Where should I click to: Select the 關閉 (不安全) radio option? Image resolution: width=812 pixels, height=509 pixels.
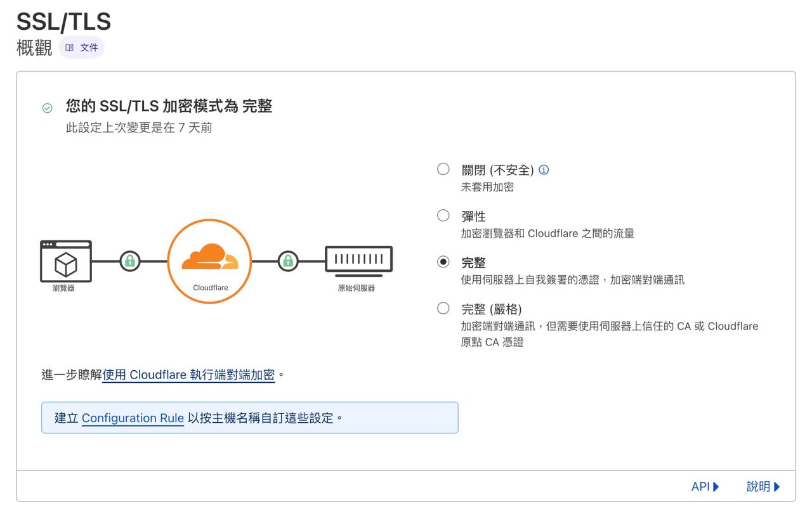pyautogui.click(x=443, y=169)
